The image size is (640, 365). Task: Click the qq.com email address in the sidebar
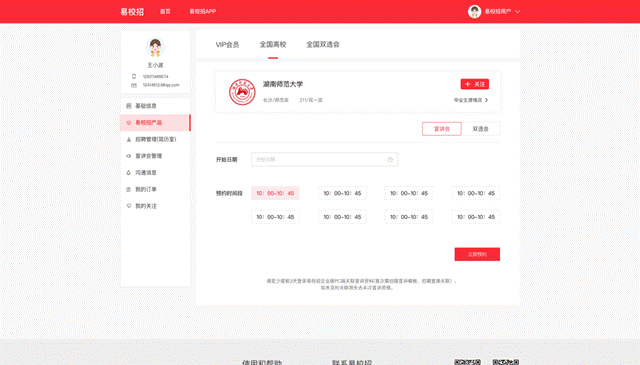161,85
